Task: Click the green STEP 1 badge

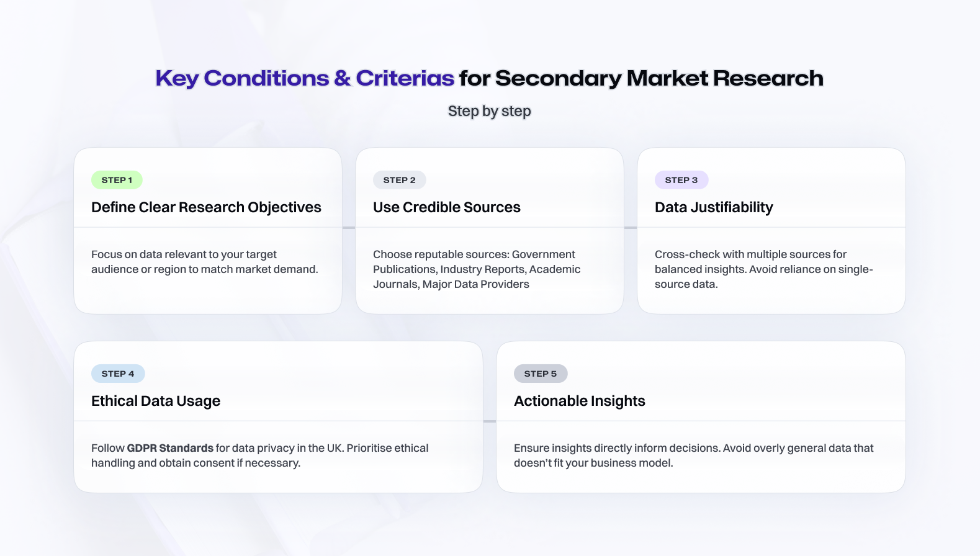Action: pyautogui.click(x=117, y=180)
